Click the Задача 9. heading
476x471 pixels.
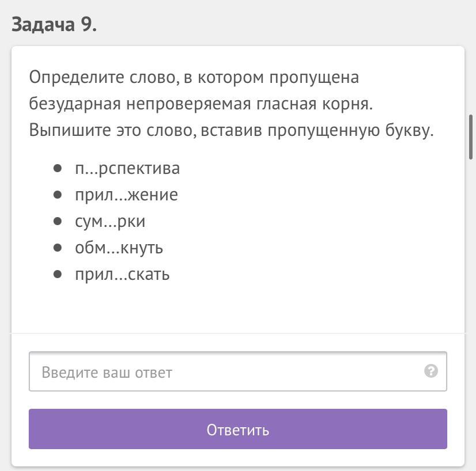(x=54, y=25)
